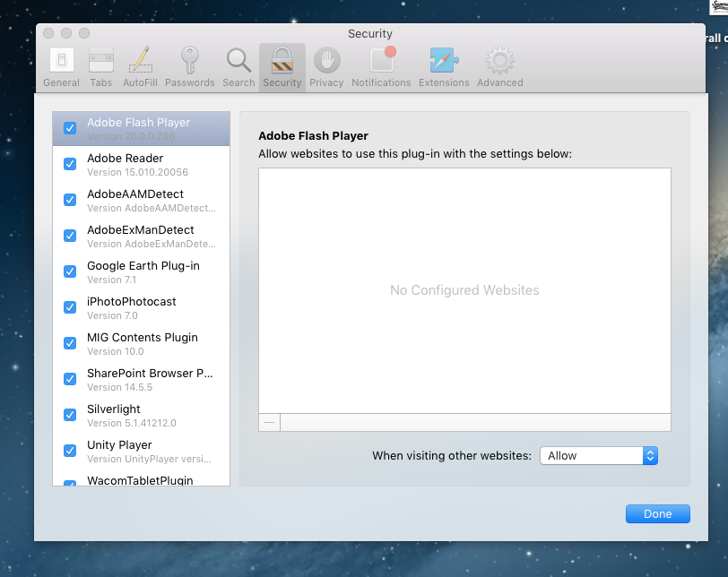Uncheck the Adobe Reader plug-in
Screen dimensions: 728x577
tap(70, 164)
